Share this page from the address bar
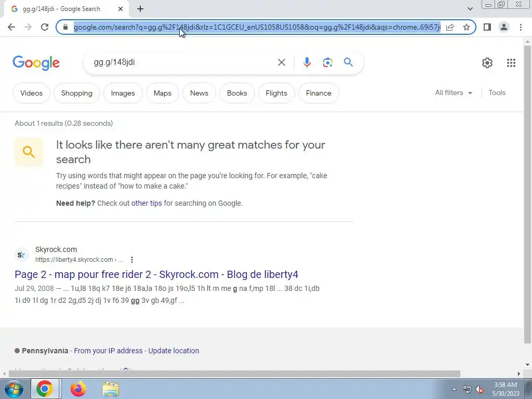 (x=450, y=27)
